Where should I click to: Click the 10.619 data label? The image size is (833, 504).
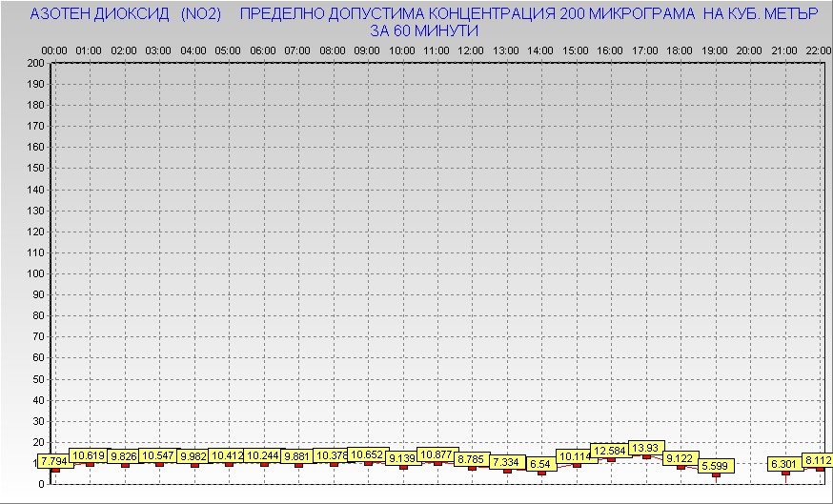click(x=90, y=455)
